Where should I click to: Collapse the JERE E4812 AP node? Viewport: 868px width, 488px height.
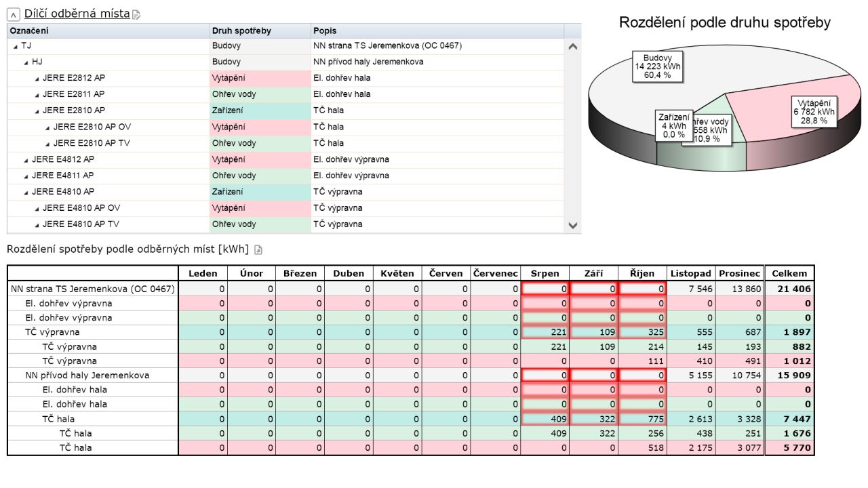coord(26,160)
